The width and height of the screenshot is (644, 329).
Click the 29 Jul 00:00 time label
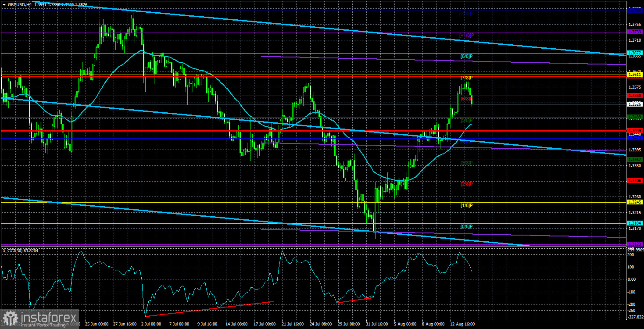pyautogui.click(x=350, y=325)
